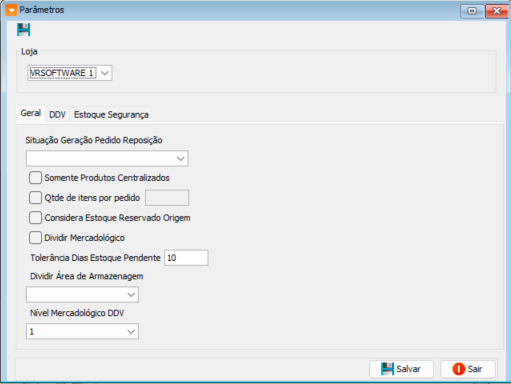511x384 pixels.
Task: Switch to the DDV tab
Action: tap(57, 115)
